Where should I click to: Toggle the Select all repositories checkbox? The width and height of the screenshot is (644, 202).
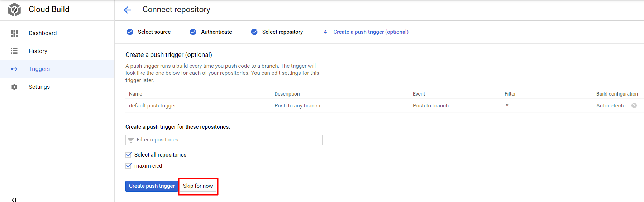(129, 155)
